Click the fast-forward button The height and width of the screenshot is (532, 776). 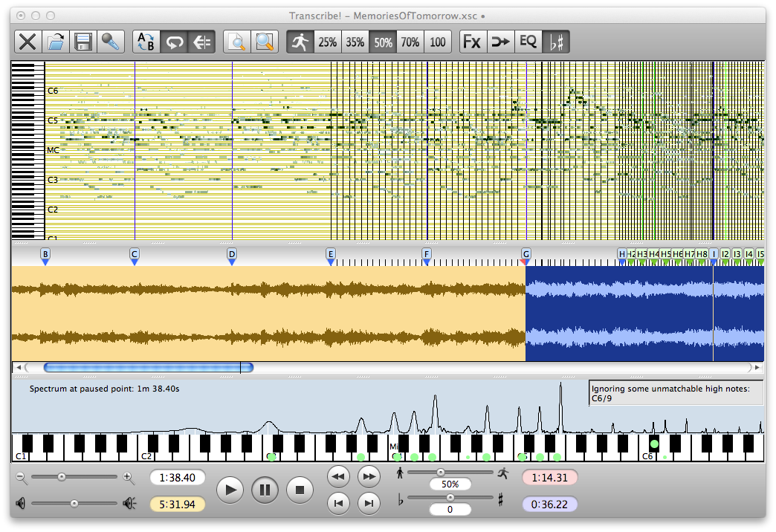click(369, 476)
